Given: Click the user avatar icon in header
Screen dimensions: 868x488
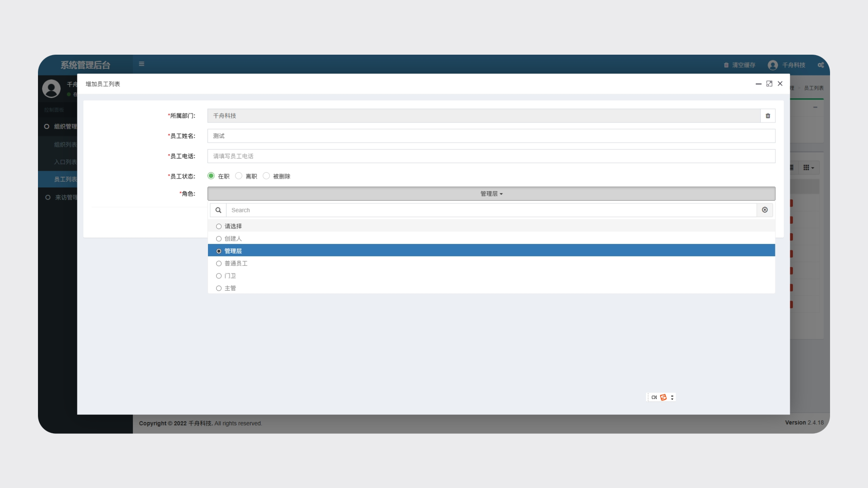Looking at the screenshot, I should (x=773, y=65).
